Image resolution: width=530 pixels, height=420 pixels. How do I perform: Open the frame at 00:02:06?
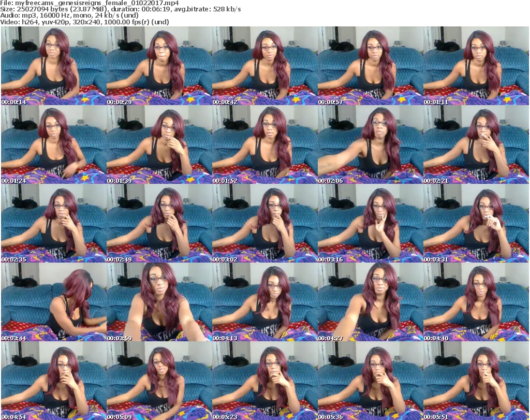[x=370, y=144]
